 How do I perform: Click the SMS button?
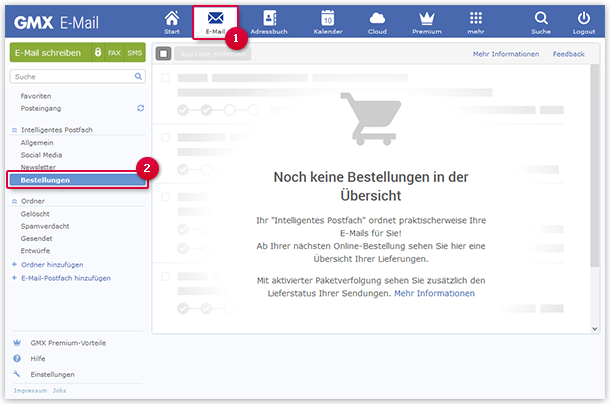[135, 53]
